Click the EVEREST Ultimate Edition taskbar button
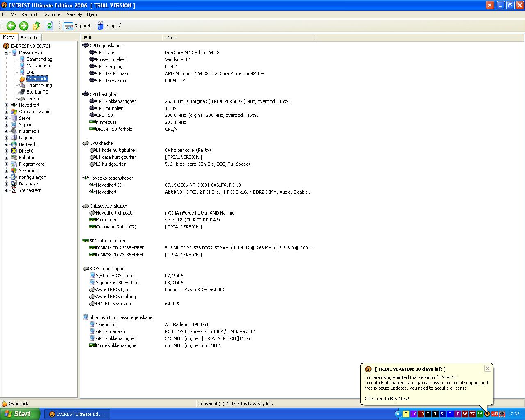The width and height of the screenshot is (525, 420). point(76,414)
